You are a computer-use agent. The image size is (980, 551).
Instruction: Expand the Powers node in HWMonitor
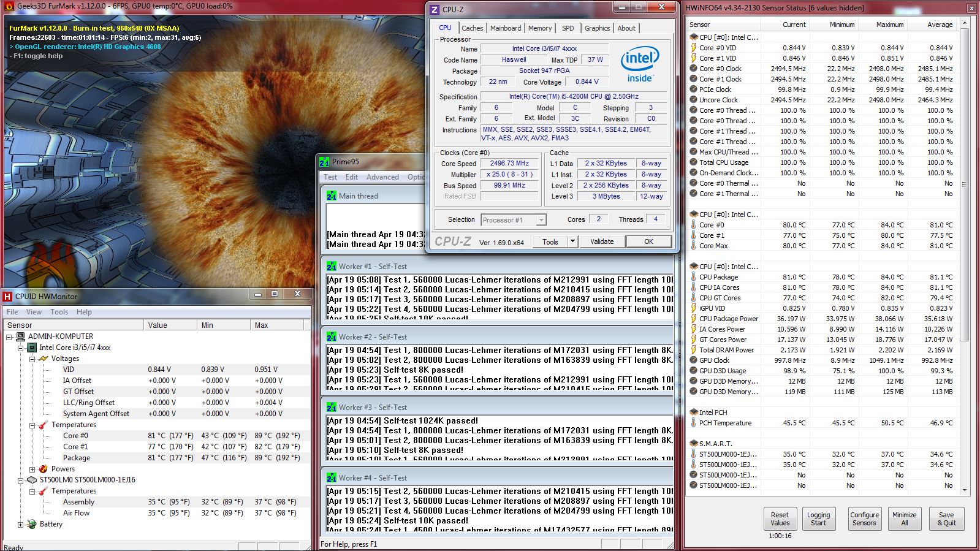click(32, 469)
